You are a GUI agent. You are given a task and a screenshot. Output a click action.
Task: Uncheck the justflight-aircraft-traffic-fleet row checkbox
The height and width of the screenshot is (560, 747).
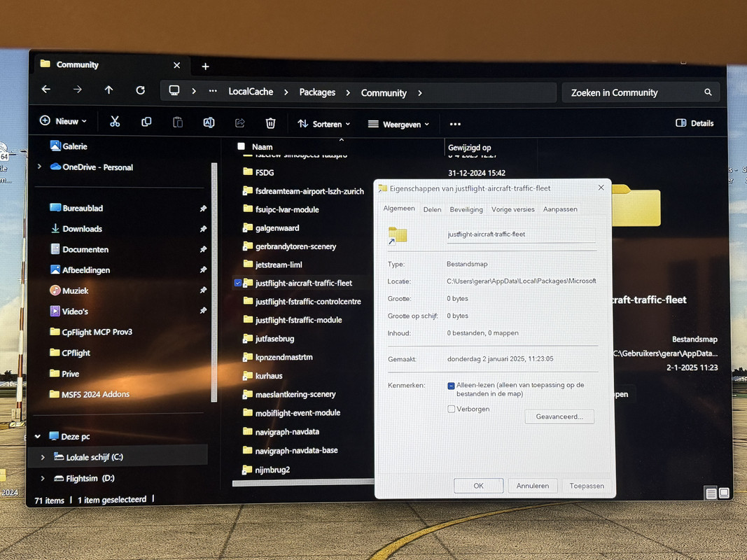pyautogui.click(x=238, y=283)
